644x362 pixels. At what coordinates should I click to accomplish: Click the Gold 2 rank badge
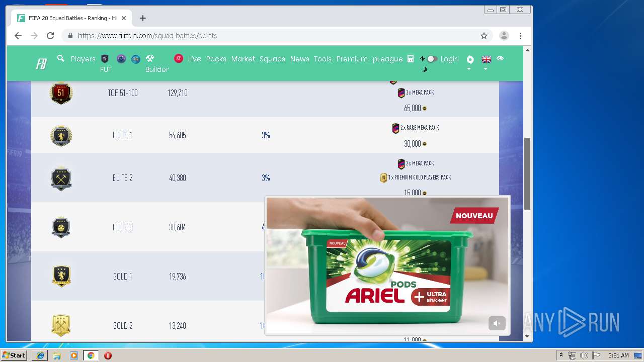tap(61, 326)
